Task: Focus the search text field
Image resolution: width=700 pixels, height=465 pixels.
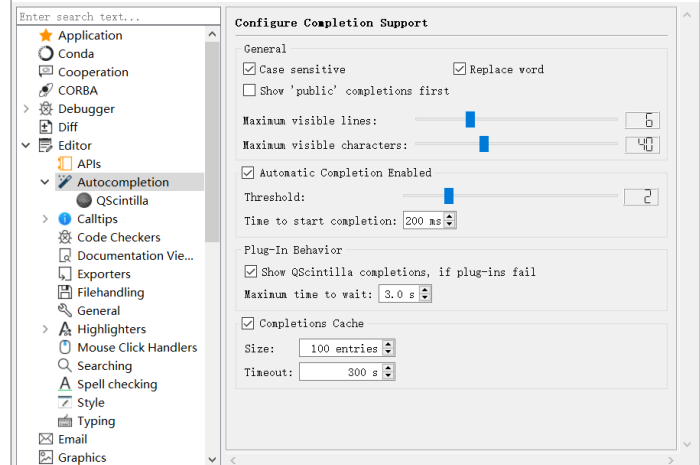Action: coord(118,17)
